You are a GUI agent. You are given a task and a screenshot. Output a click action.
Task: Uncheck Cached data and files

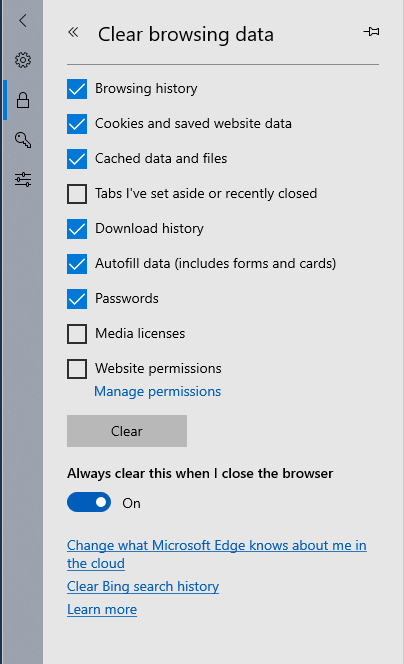[77, 159]
